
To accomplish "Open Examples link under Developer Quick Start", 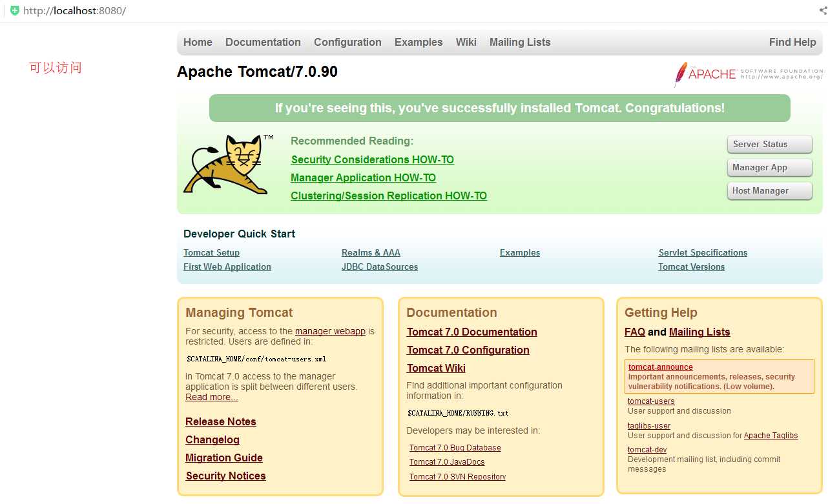I will [520, 253].
